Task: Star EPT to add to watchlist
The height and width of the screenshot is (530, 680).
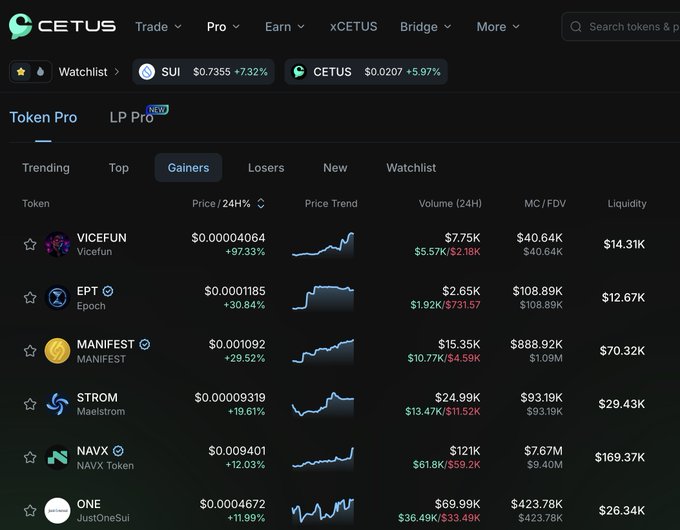Action: pyautogui.click(x=30, y=298)
